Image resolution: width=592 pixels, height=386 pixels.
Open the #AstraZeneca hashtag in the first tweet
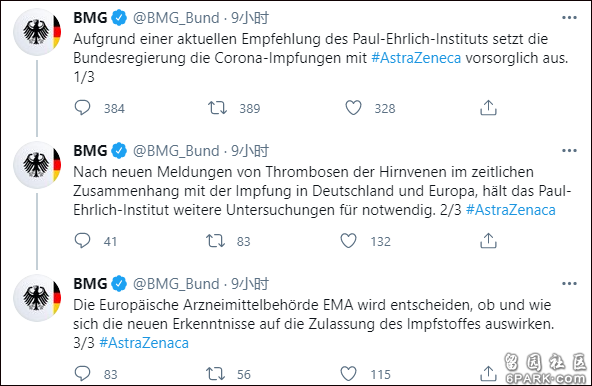[416, 58]
